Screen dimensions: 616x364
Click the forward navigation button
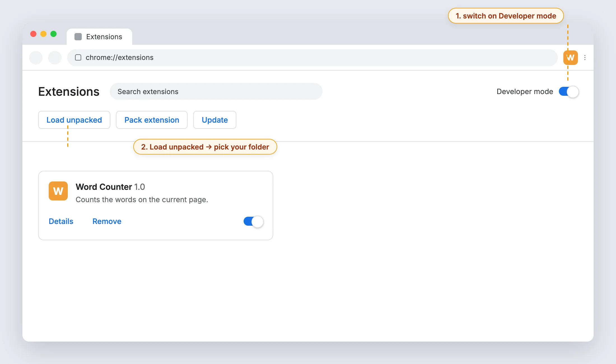coord(55,58)
